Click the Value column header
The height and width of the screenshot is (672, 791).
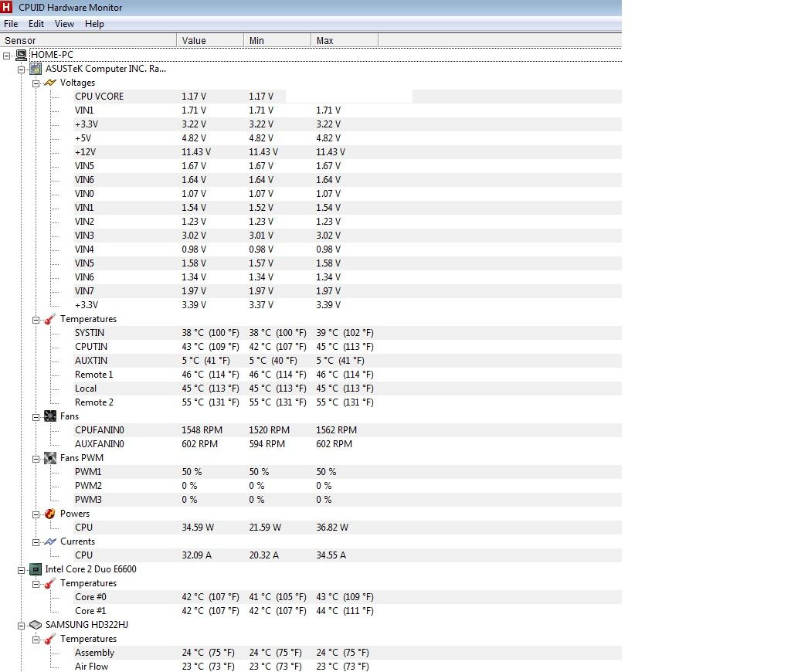pyautogui.click(x=210, y=40)
